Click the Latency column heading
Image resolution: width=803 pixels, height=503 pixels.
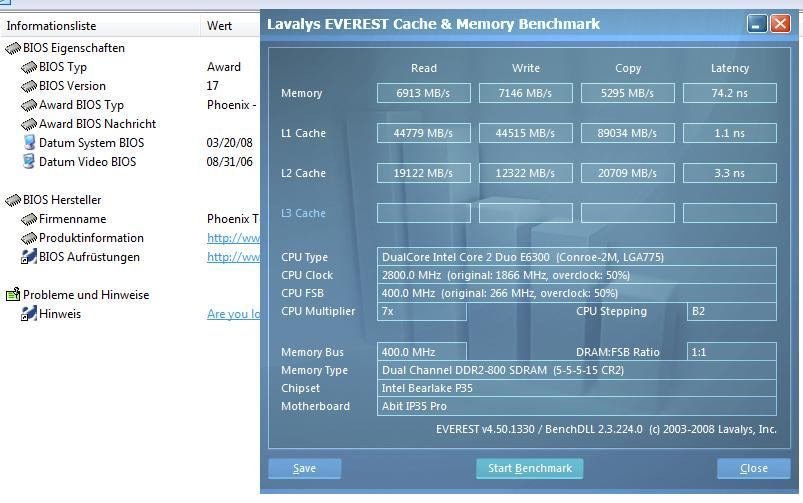(730, 68)
